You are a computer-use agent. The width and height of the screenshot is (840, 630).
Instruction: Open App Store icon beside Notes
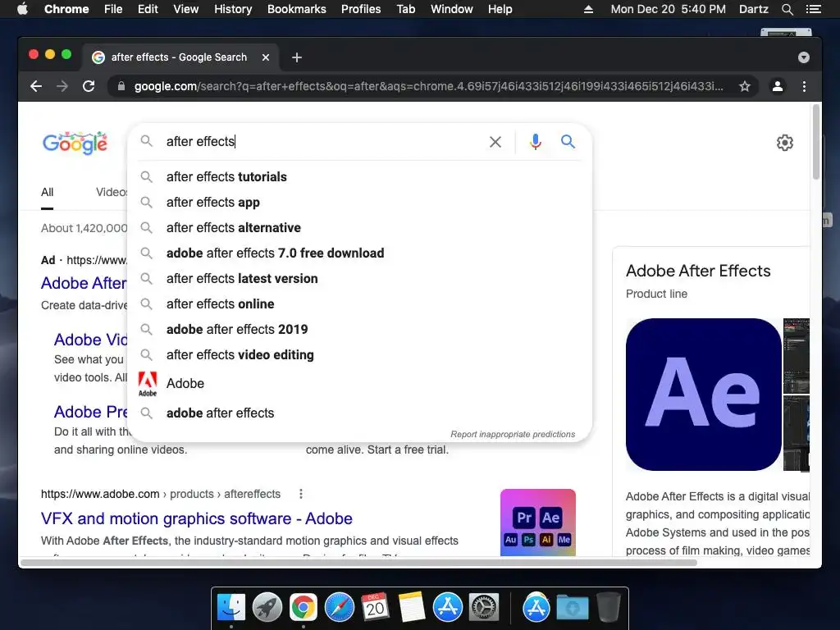(448, 608)
